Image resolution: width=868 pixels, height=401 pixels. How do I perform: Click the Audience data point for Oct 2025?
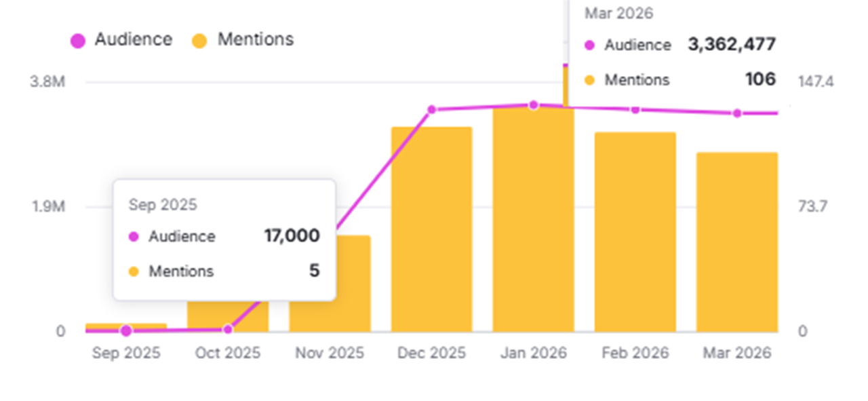[228, 329]
